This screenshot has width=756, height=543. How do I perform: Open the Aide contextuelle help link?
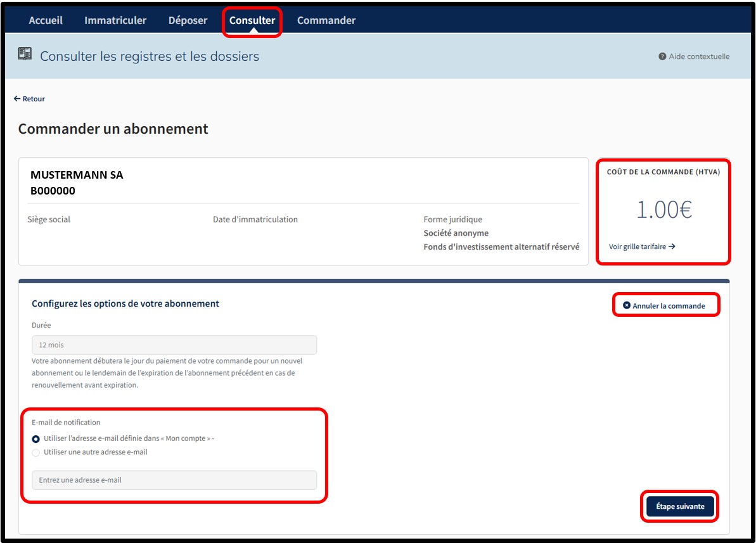(x=699, y=56)
